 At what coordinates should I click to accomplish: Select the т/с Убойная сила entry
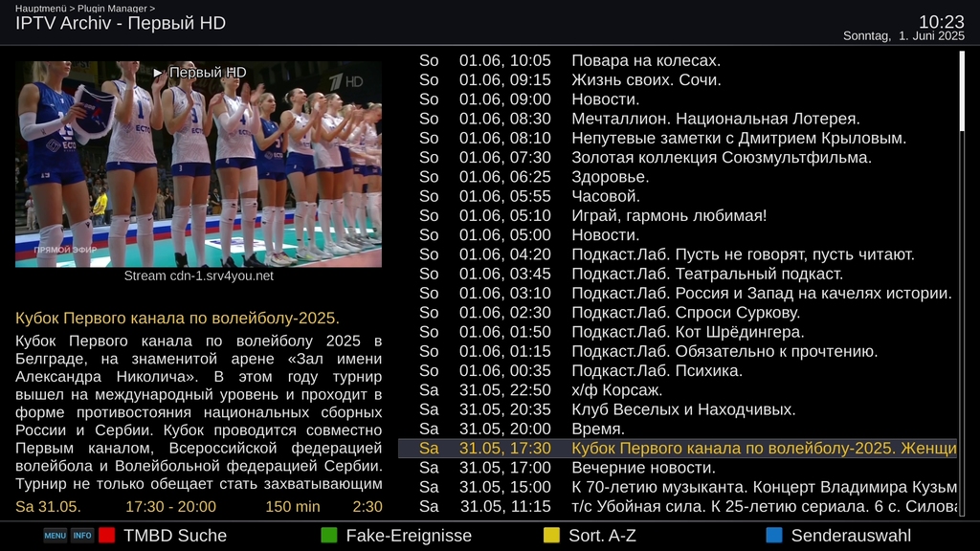pyautogui.click(x=678, y=506)
